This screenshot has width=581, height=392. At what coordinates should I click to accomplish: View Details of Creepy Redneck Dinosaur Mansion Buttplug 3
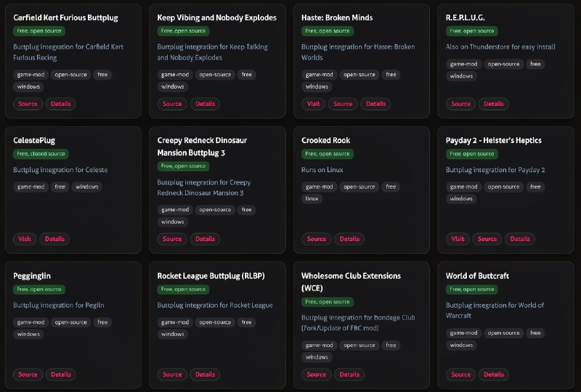click(x=206, y=239)
